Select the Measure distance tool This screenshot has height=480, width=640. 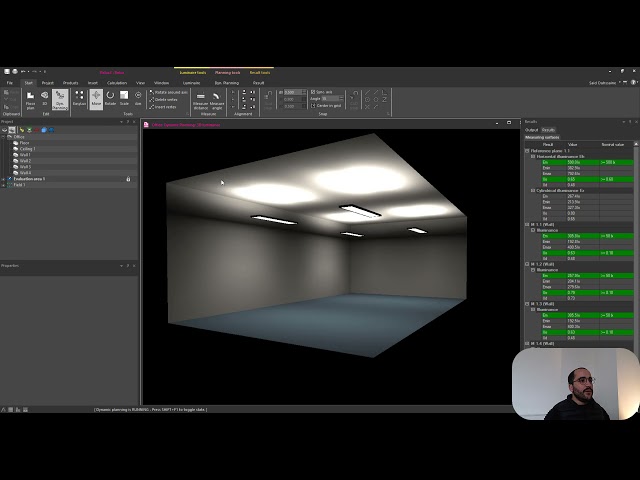[x=200, y=100]
